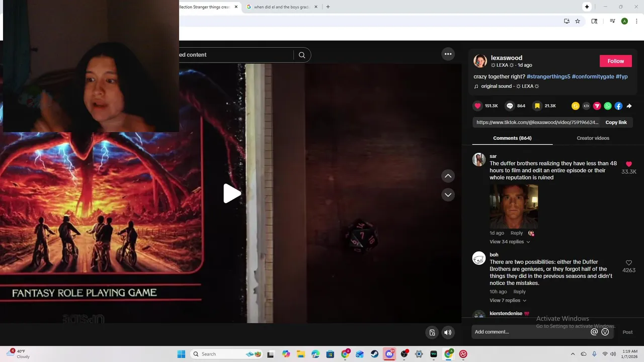Post the comment
644x362 pixels.
627,332
